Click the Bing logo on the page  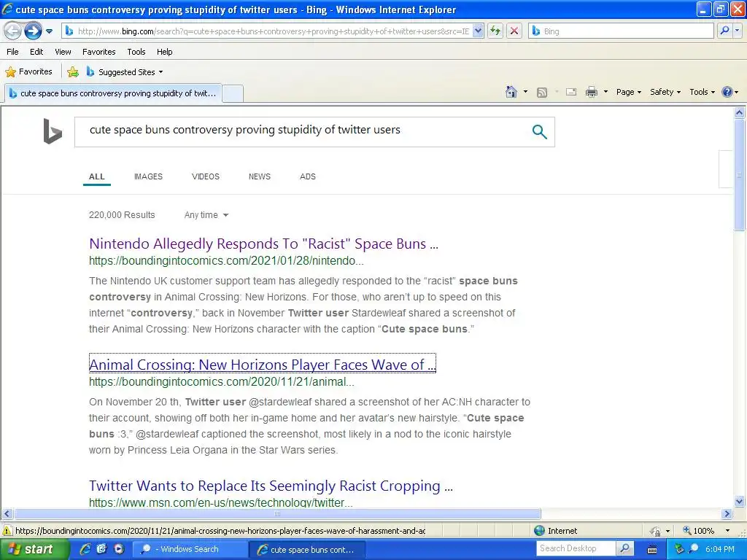(53, 131)
